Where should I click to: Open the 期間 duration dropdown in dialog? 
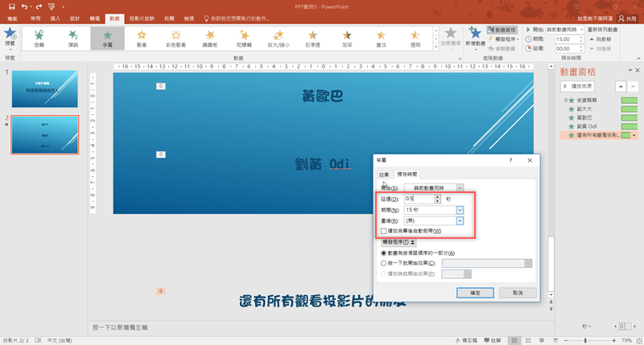(x=460, y=209)
